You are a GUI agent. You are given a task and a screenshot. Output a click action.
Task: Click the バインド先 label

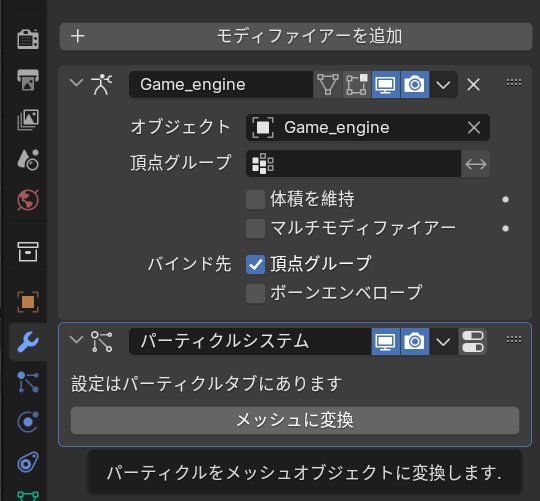(189, 264)
